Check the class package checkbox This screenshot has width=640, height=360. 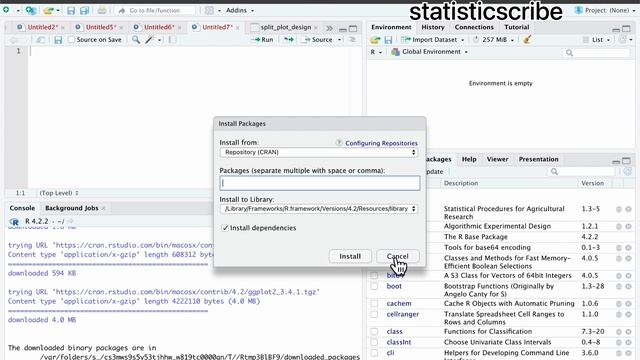coord(374,331)
